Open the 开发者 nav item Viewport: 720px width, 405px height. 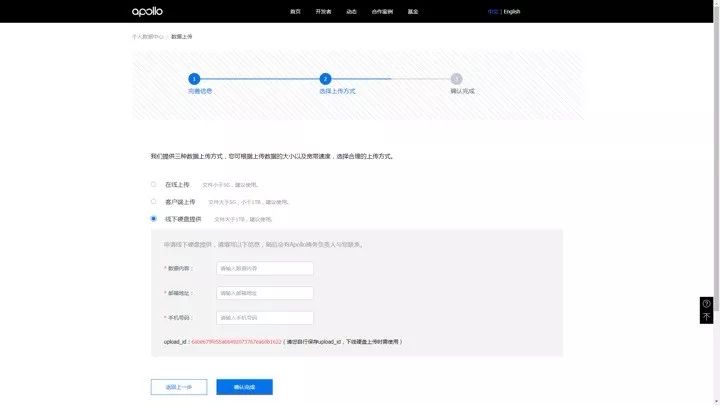coord(323,11)
